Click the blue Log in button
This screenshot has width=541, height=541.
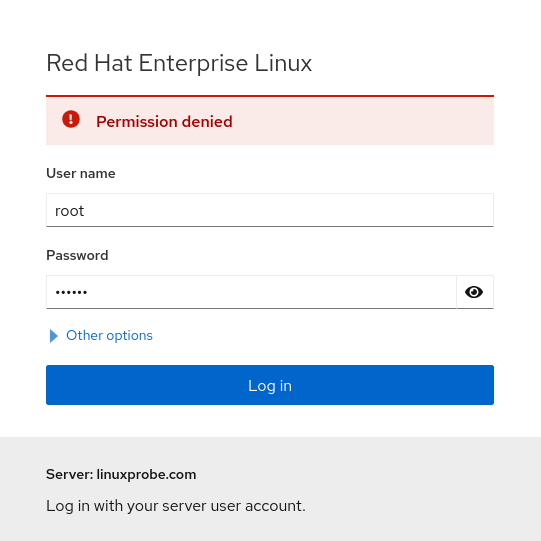(x=270, y=385)
